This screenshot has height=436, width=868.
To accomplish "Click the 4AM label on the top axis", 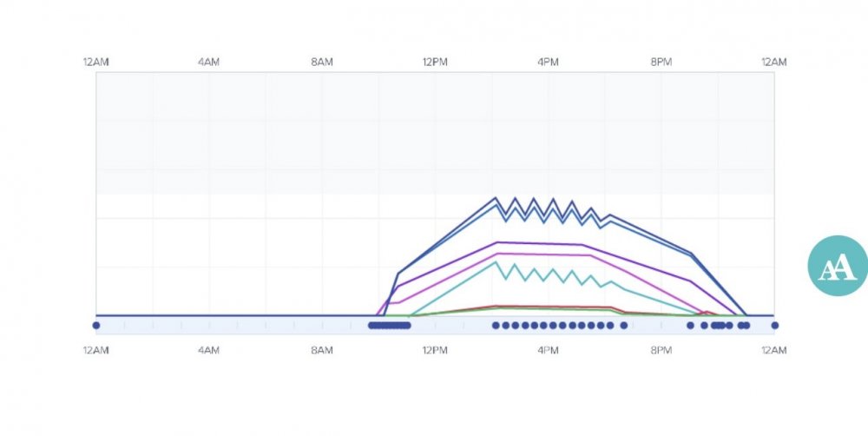I will (x=208, y=62).
